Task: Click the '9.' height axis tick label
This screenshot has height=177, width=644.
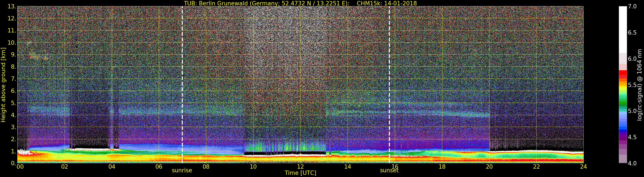Action: pyautogui.click(x=14, y=55)
